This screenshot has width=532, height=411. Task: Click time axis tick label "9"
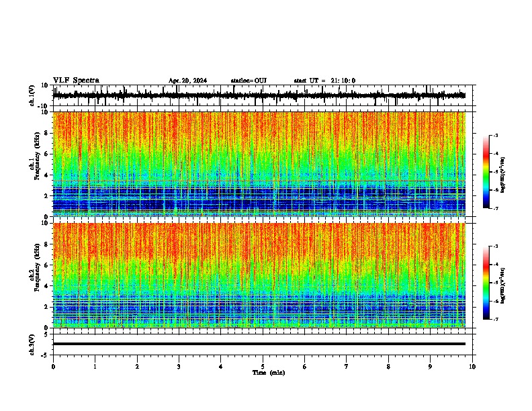tap(430, 367)
